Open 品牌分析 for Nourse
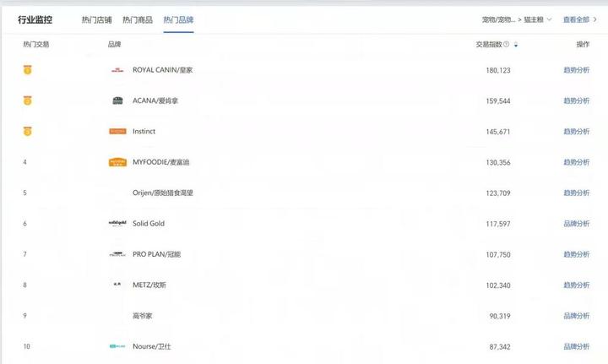The width and height of the screenshot is (608, 364). point(576,346)
